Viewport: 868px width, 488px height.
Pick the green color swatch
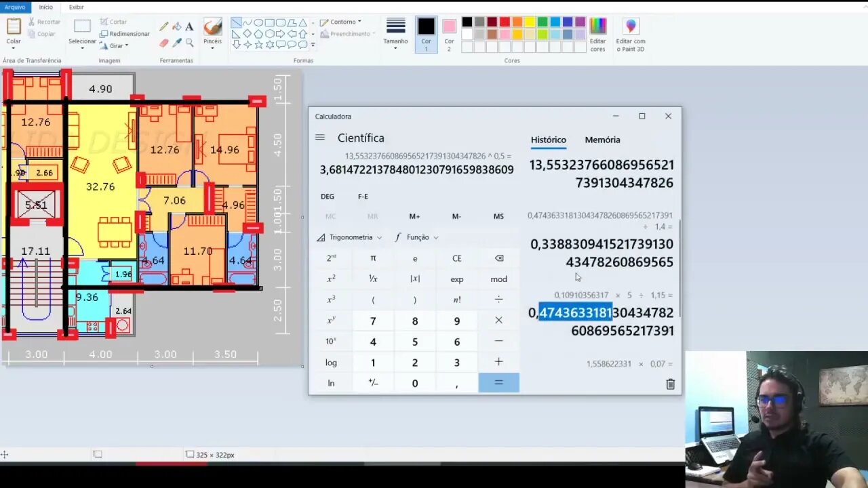coord(542,22)
